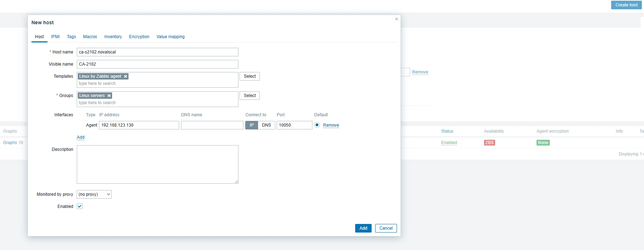This screenshot has width=644, height=250.
Task: Select the Default interface radio button
Action: click(x=317, y=125)
